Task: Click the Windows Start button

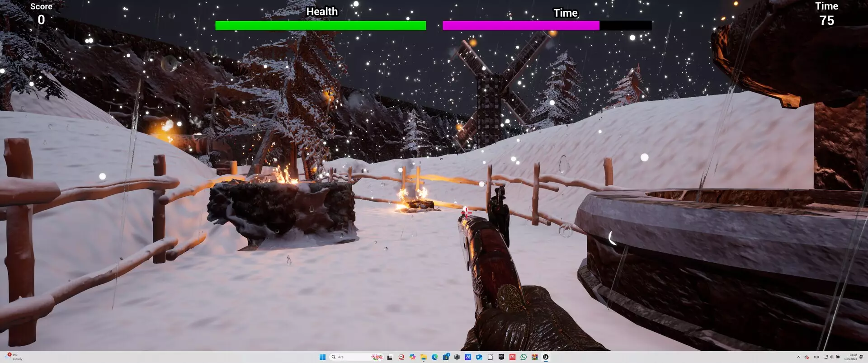Action: tap(322, 357)
